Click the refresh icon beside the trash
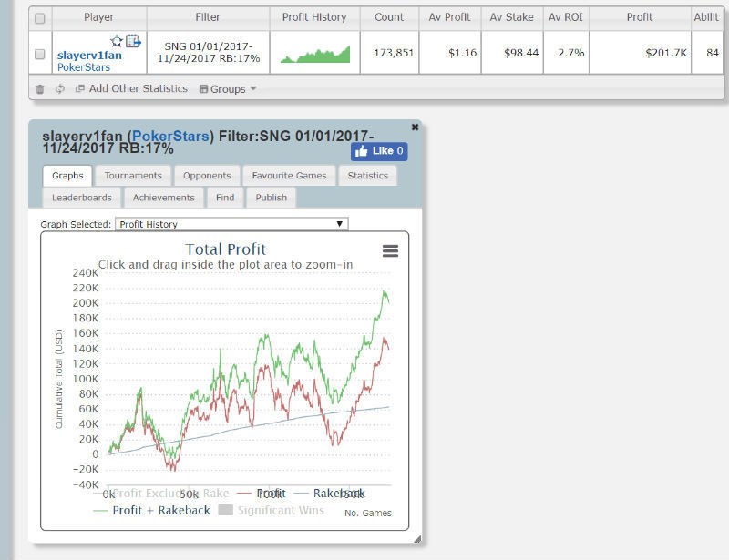The image size is (729, 560). tap(59, 89)
